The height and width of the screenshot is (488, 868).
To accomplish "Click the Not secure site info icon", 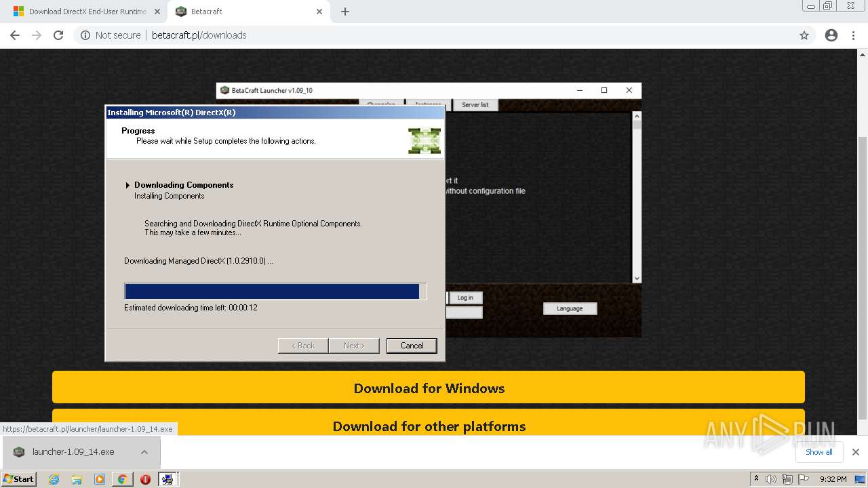I will pyautogui.click(x=85, y=35).
